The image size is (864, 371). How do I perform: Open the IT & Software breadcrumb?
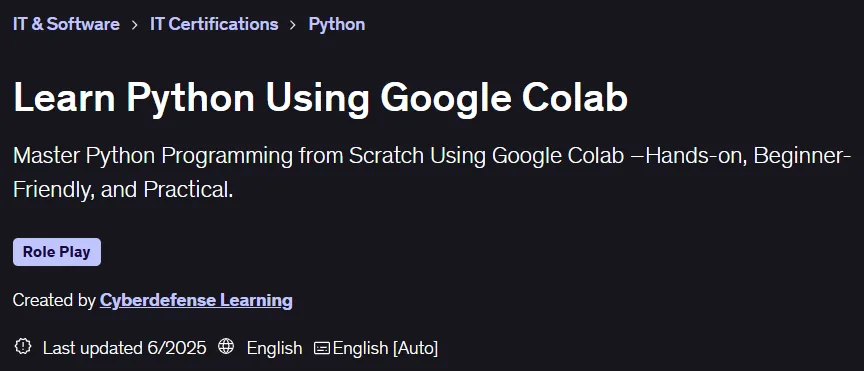(66, 24)
